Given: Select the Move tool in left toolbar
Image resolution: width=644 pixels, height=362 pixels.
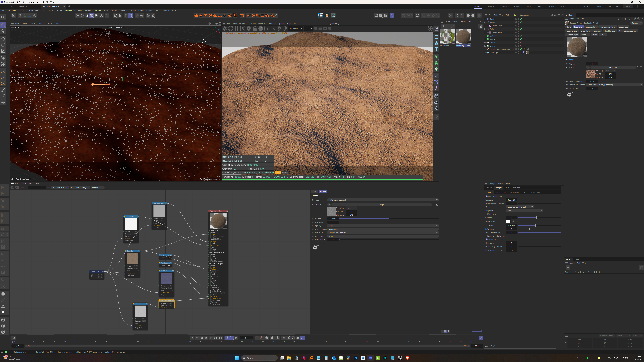Looking at the screenshot, I should (3, 39).
